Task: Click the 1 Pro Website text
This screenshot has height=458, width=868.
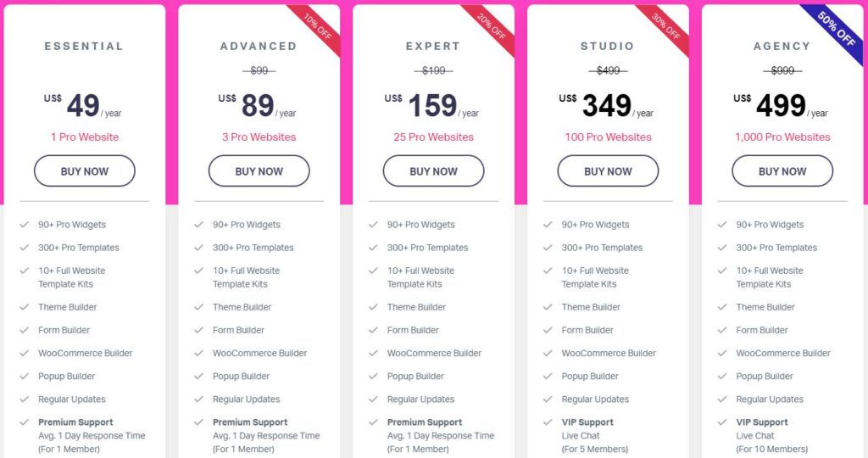Action: (85, 137)
